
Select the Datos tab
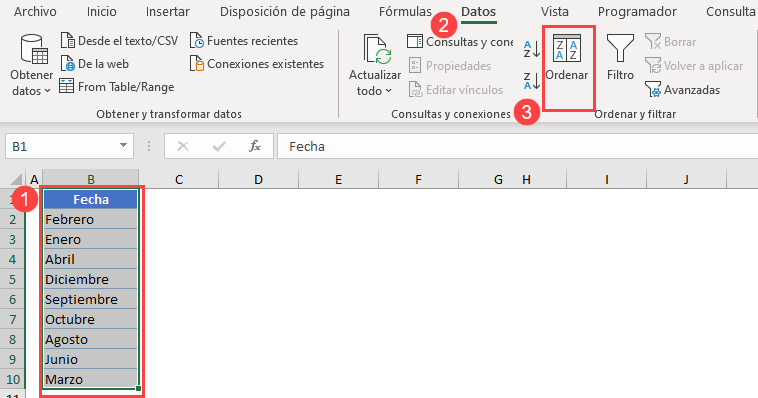click(479, 12)
